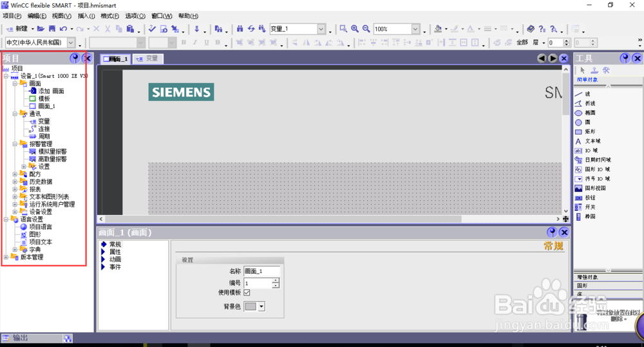Open the 变量_1 combo box dropdown

coord(321,29)
